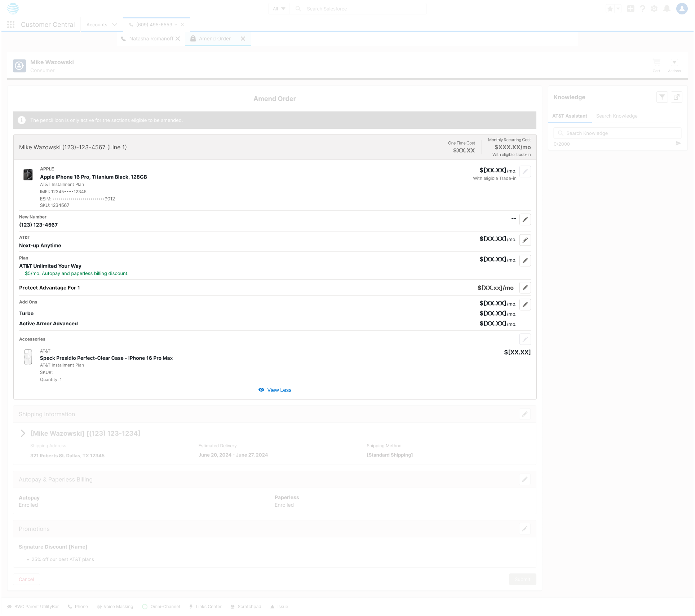
Task: Switch to the Natasha Romanoff subtab
Action: pyautogui.click(x=151, y=39)
